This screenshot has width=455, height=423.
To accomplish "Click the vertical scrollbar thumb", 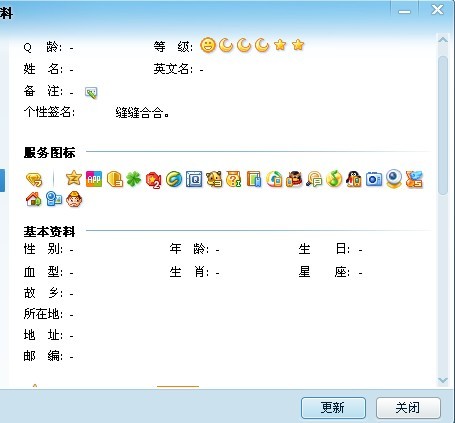I will 443,126.
